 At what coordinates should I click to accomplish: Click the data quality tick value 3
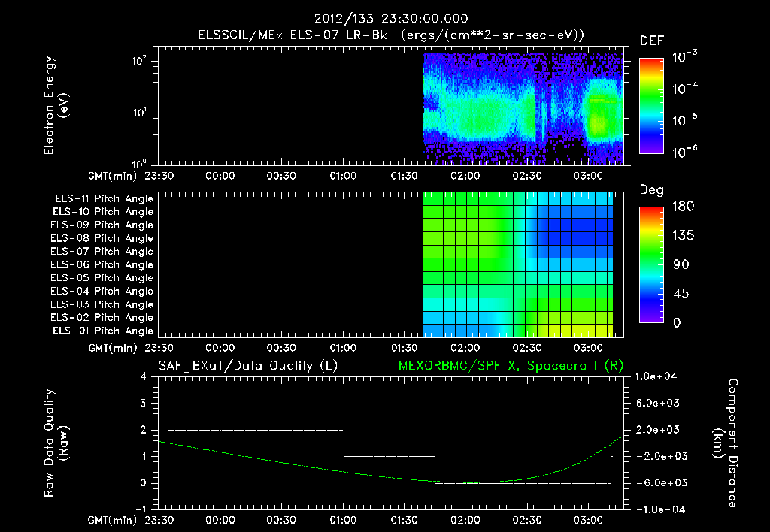144,404
